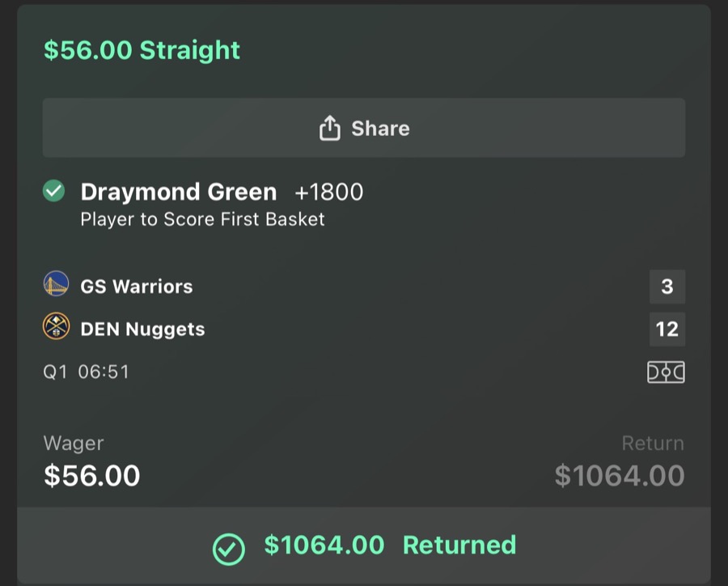Select the $56.00 Straight header
Screen dimensions: 728x586
point(139,49)
